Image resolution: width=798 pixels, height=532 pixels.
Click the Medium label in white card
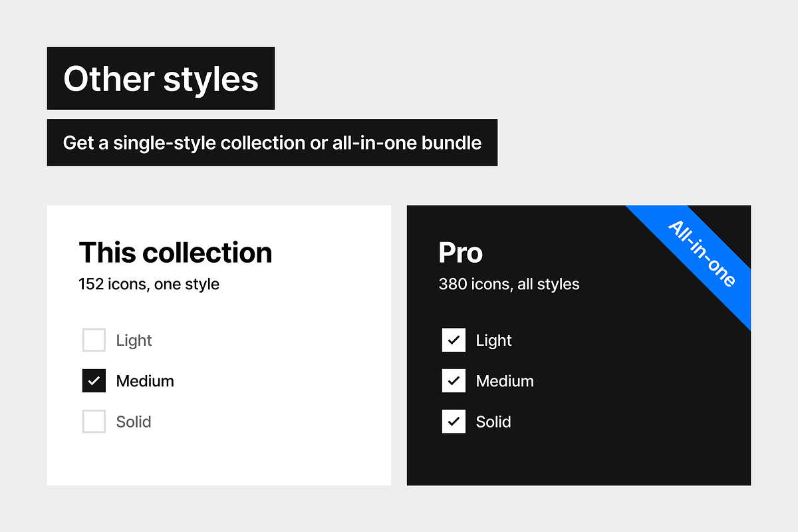(x=145, y=381)
